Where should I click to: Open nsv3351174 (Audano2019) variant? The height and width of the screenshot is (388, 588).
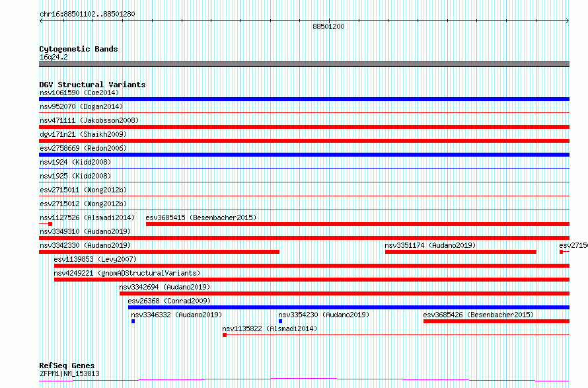coord(431,245)
